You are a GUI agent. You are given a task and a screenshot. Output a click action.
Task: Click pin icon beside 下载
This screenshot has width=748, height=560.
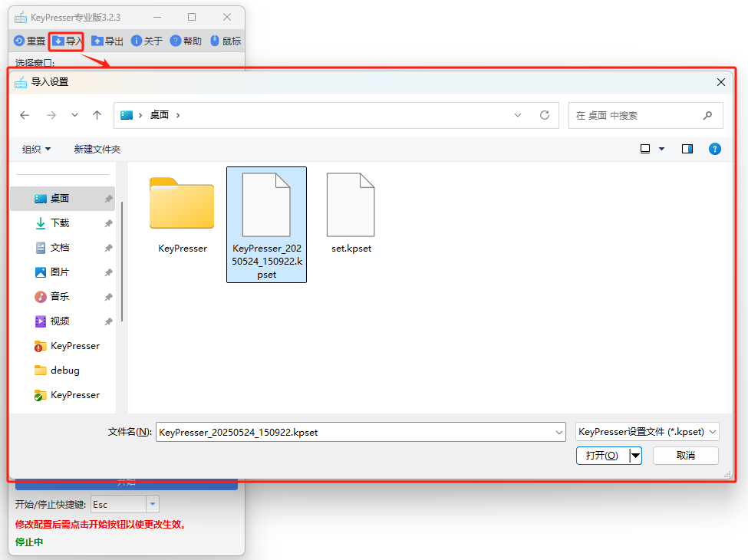(x=108, y=223)
